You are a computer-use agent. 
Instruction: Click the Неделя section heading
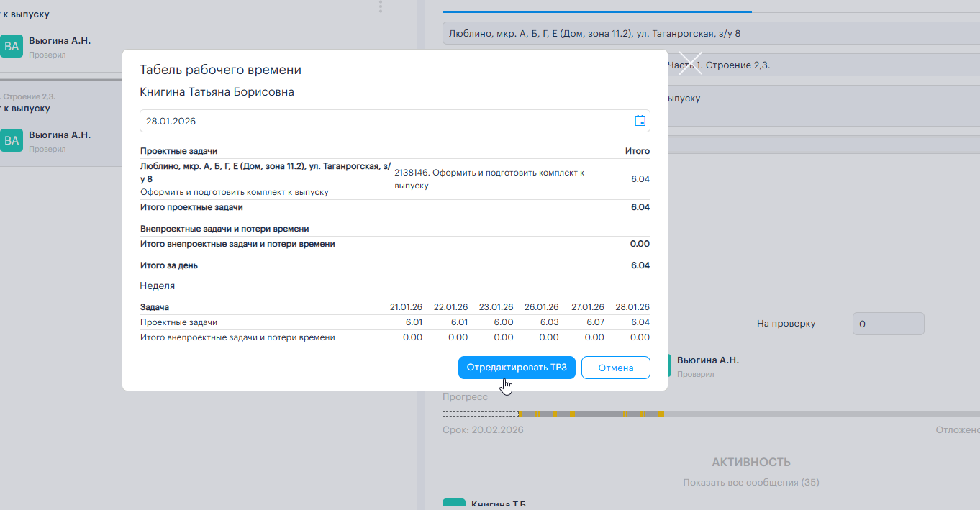click(158, 286)
